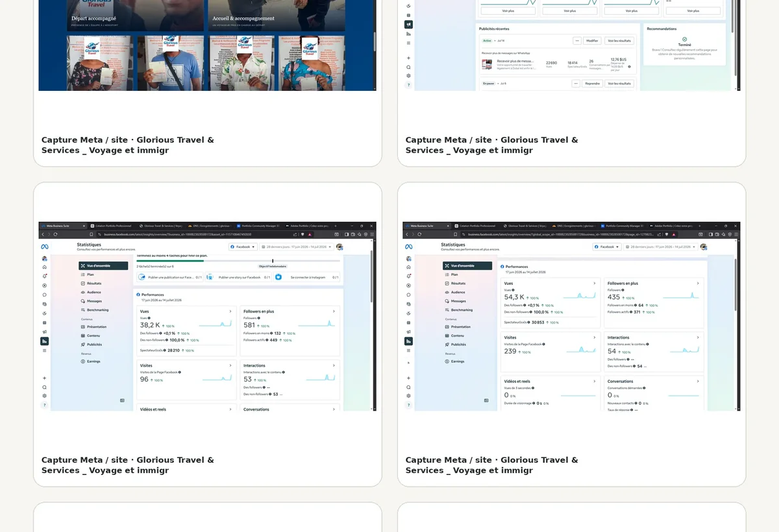The width and height of the screenshot is (779, 532).
Task: In the 38,2 K screenshot, click the Objectif hebdomadaire progress bar
Action: (240, 261)
